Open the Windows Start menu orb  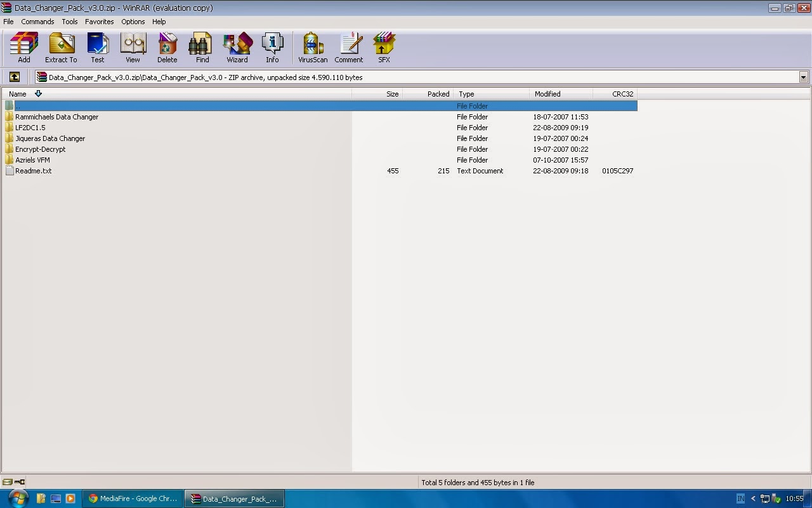pyautogui.click(x=17, y=498)
